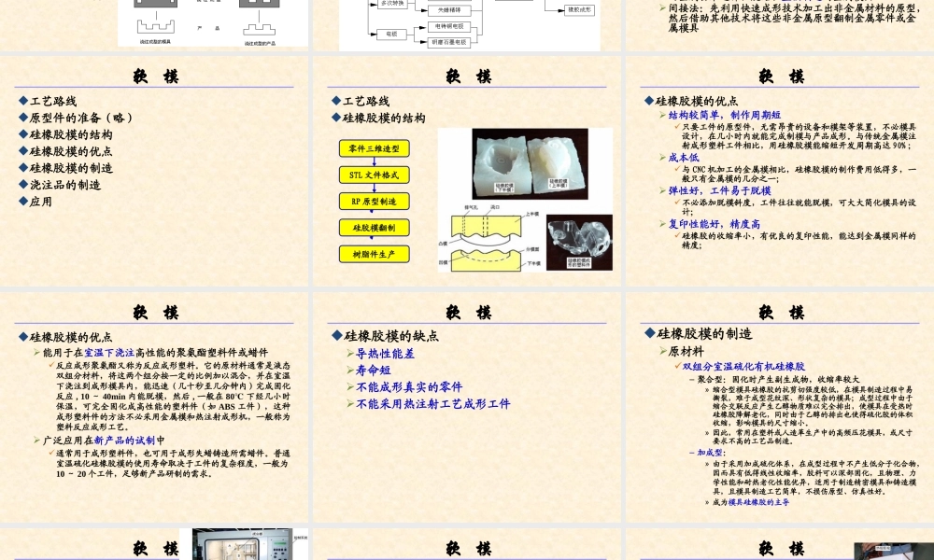Select the slide mentioning 室温下浇注

[x=154, y=408]
